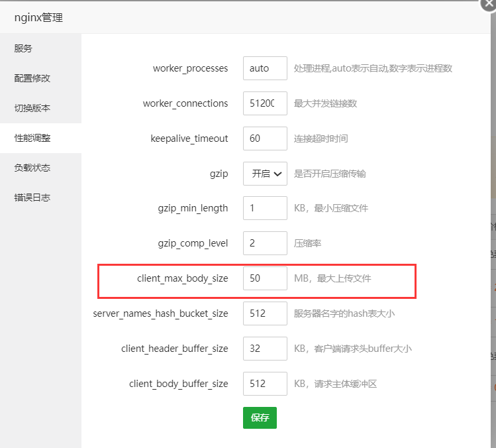The width and height of the screenshot is (496, 448).
Task: Click the gzip_comp_level label
Action: tap(193, 243)
